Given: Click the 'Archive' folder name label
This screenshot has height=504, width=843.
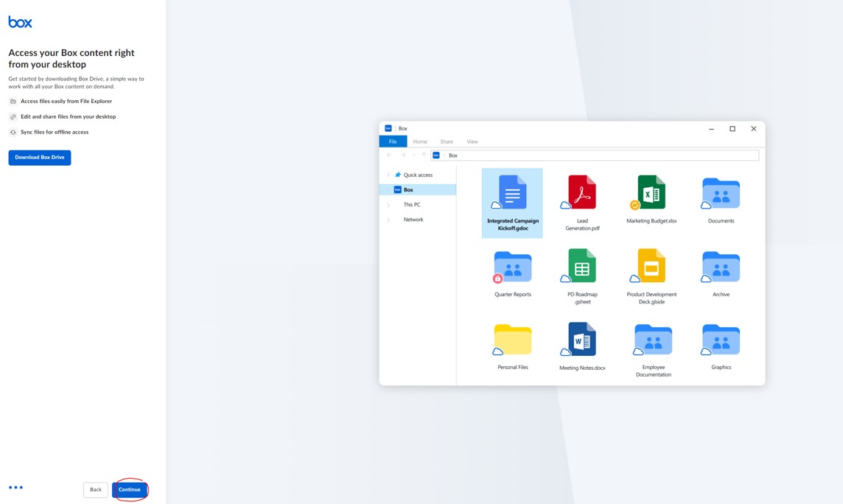Looking at the screenshot, I should coord(721,295).
